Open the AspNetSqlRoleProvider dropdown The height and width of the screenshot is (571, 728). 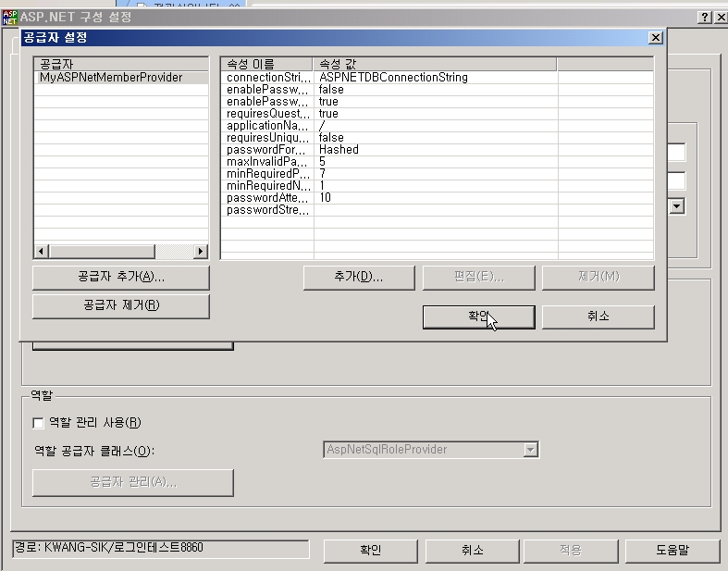pyautogui.click(x=530, y=449)
